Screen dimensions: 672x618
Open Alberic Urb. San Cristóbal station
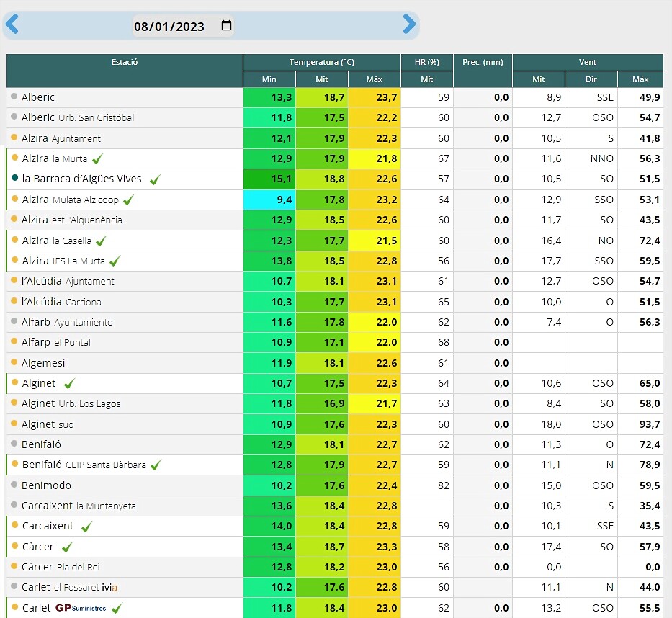[78, 117]
